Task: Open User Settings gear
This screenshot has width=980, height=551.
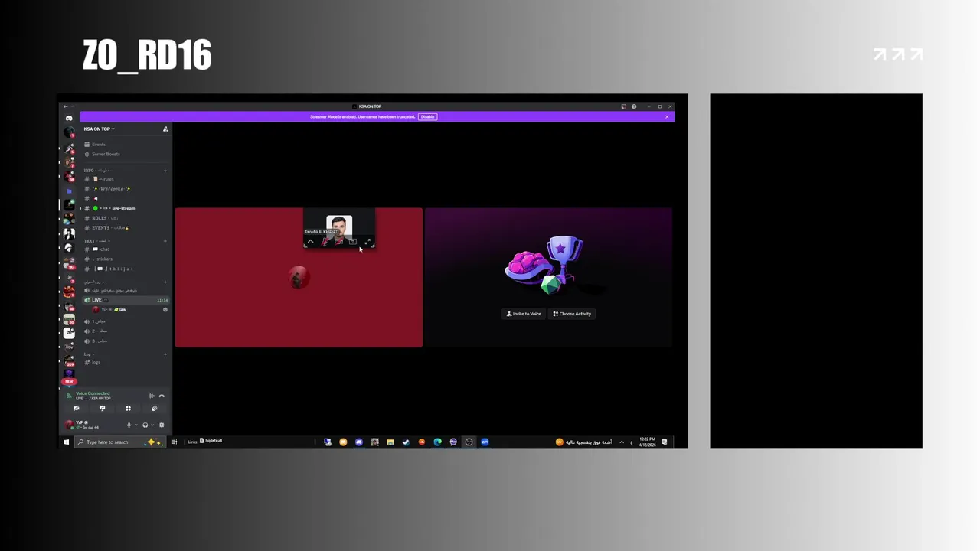Action: point(162,425)
